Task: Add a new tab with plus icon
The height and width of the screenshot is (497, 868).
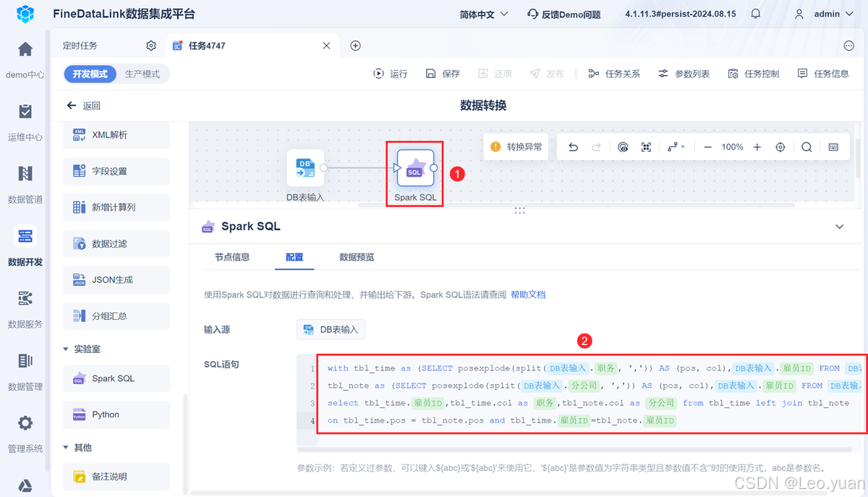Action: [355, 46]
